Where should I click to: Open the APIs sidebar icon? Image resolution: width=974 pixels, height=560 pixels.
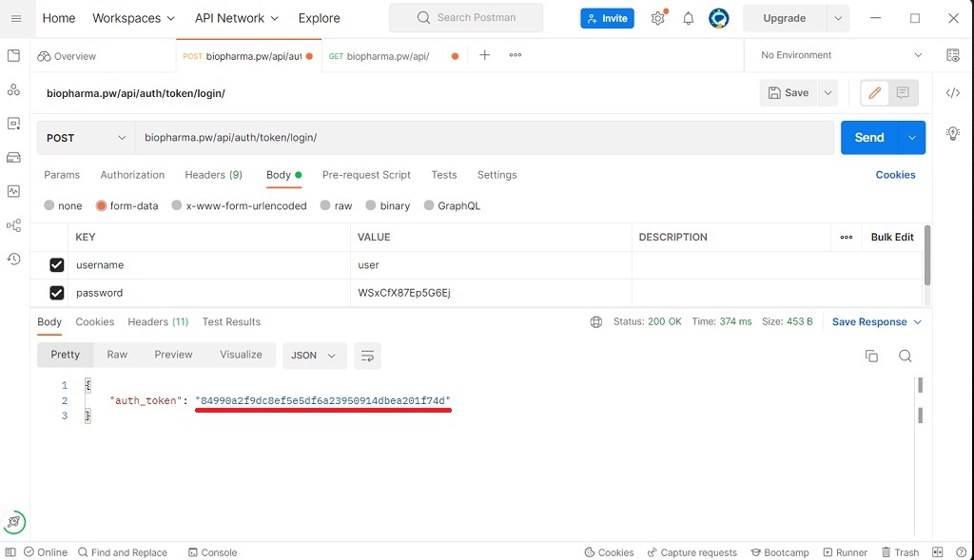pyautogui.click(x=13, y=90)
